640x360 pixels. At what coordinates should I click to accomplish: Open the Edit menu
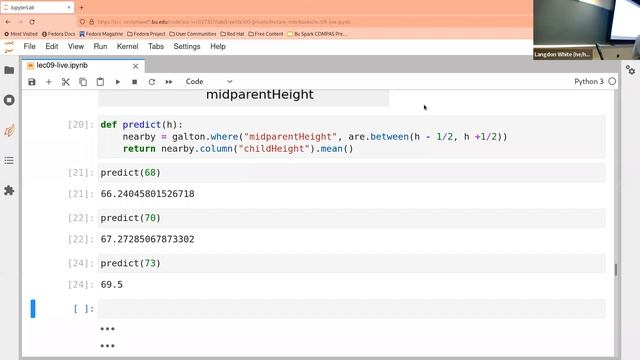[x=51, y=46]
